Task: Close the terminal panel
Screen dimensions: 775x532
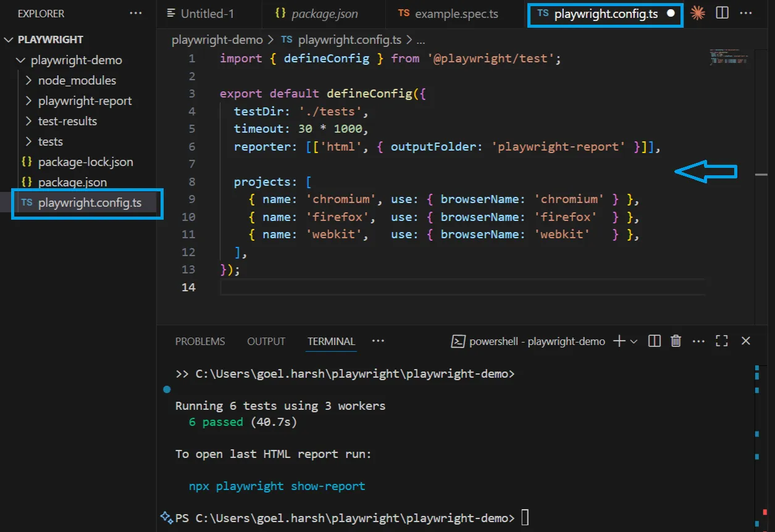Action: [745, 341]
